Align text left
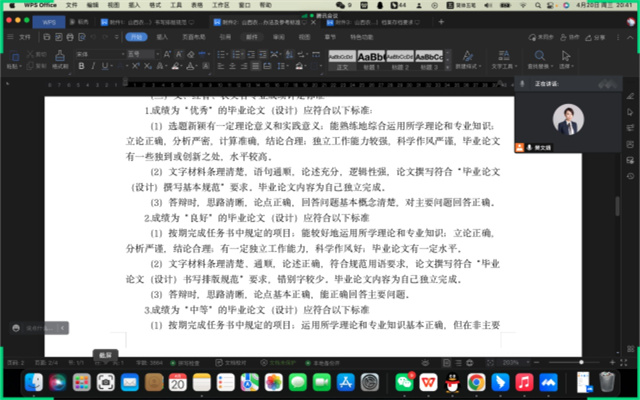640x400 pixels. coord(221,66)
